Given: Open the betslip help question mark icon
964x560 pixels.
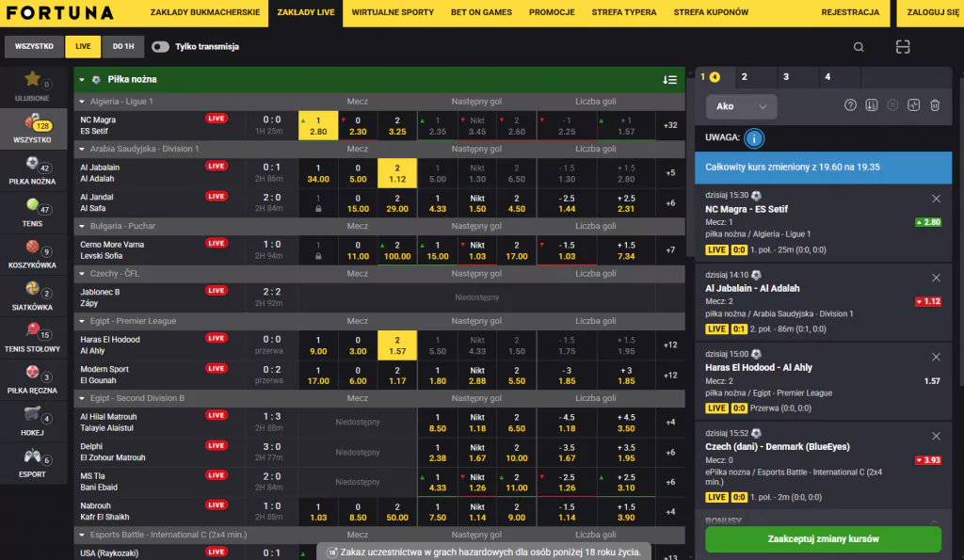Looking at the screenshot, I should click(850, 106).
